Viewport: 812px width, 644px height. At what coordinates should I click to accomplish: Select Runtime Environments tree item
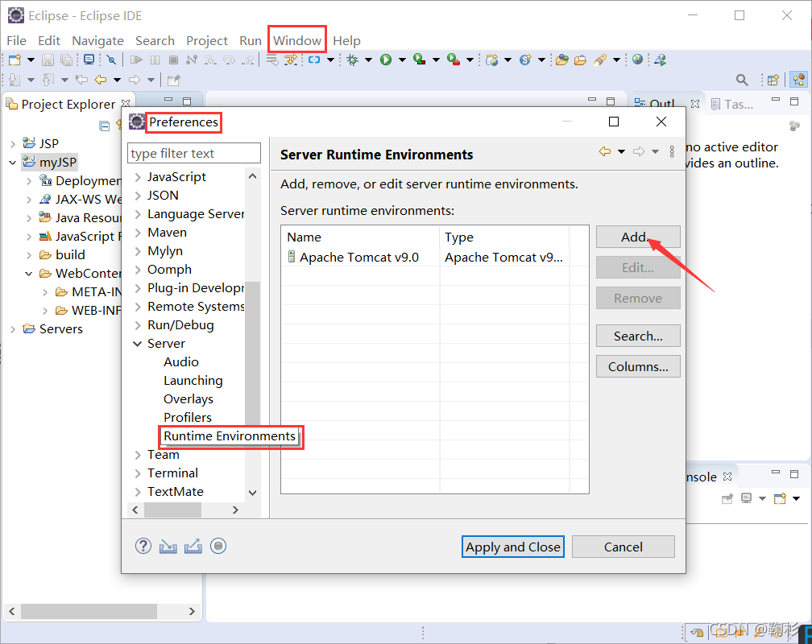tap(230, 436)
